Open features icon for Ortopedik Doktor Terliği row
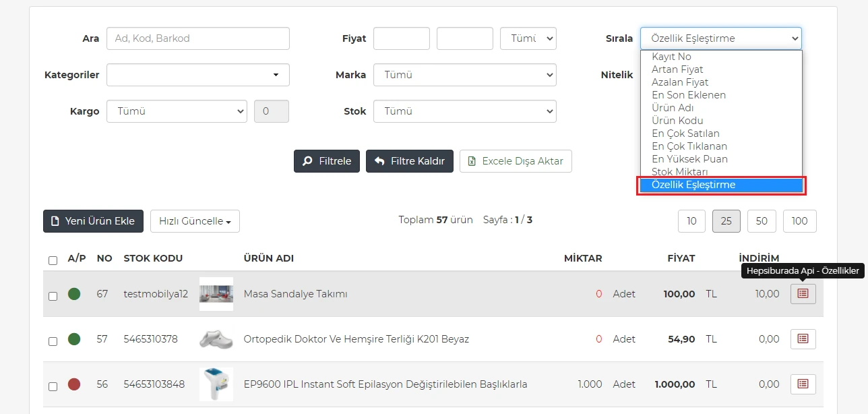Image resolution: width=868 pixels, height=414 pixels. 803,339
